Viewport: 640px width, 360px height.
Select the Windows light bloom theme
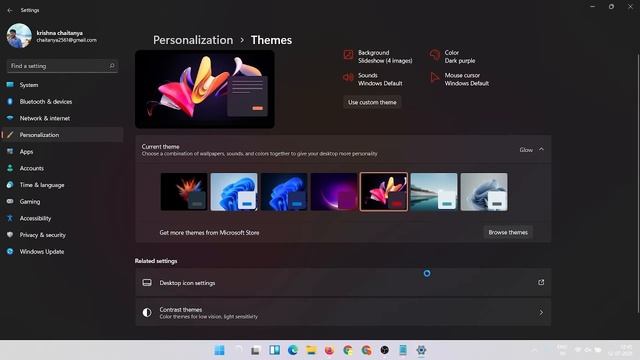tap(234, 192)
